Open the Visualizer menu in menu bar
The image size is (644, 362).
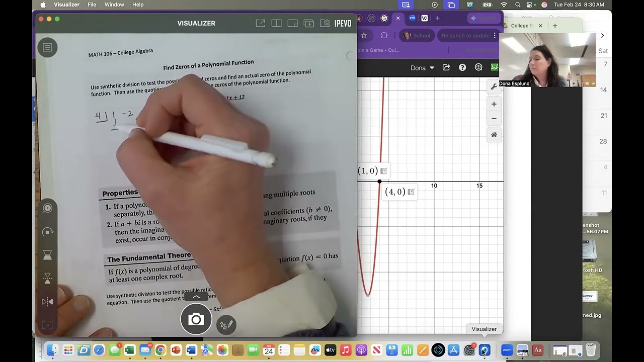(66, 5)
